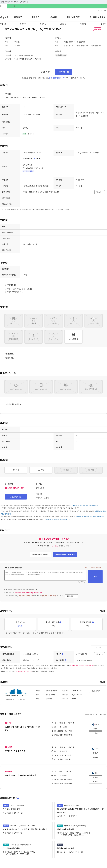Switch to the 근무조건 tab
The image size is (107, 868).
point(23,24)
